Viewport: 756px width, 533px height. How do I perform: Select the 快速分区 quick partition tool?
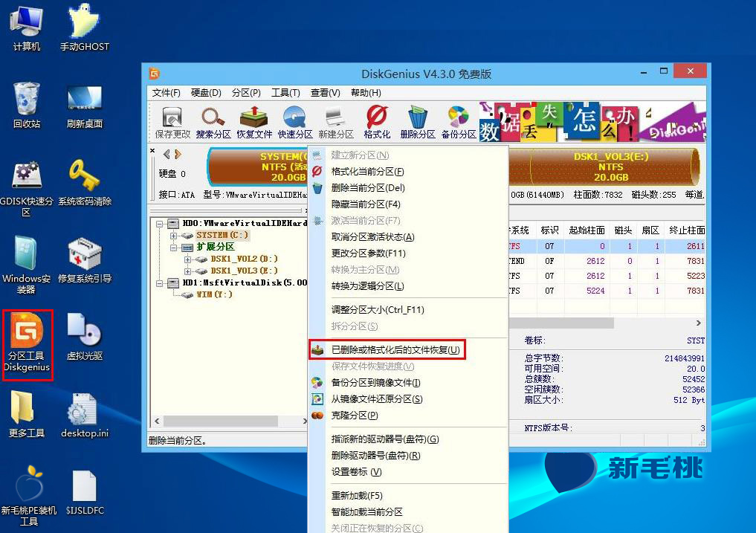[295, 123]
